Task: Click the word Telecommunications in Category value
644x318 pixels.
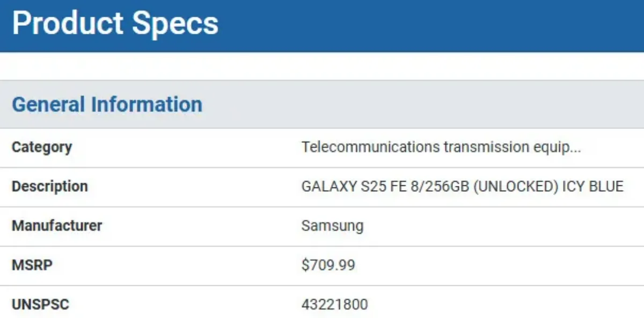Action: 370,147
